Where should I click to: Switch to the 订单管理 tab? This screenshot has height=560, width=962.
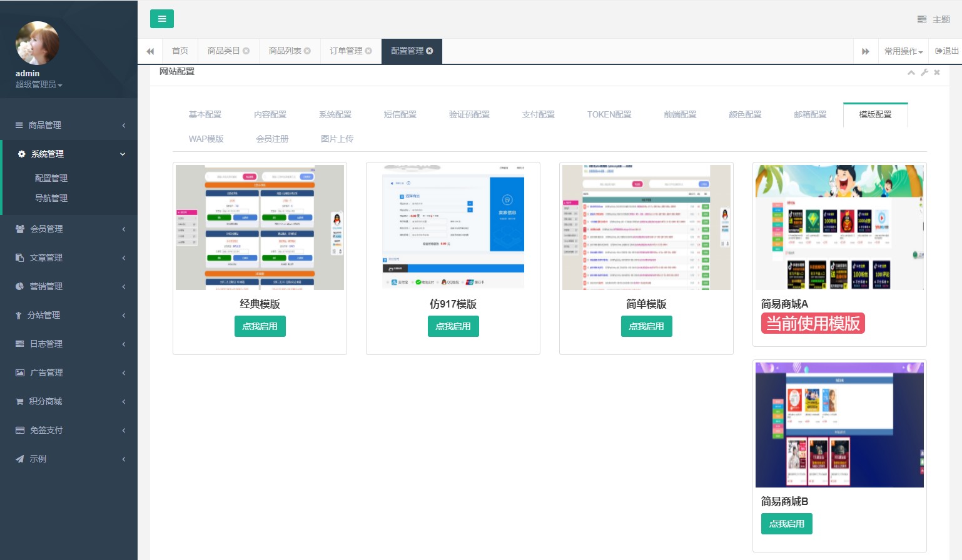(x=347, y=51)
